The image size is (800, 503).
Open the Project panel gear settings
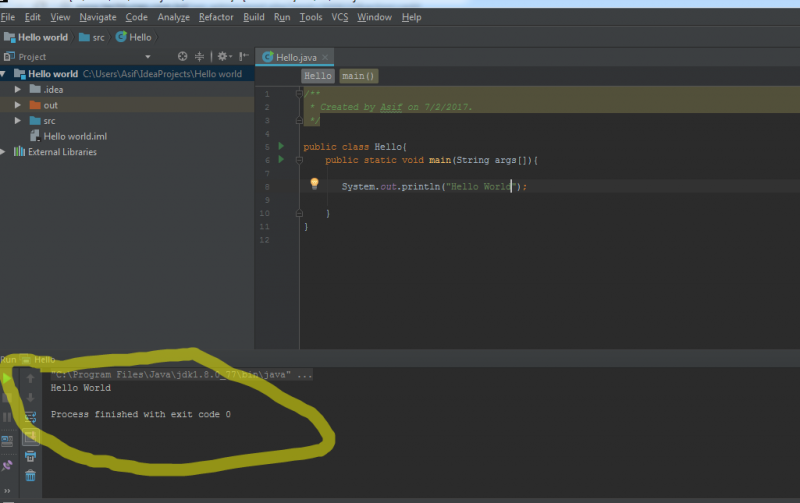(x=222, y=57)
